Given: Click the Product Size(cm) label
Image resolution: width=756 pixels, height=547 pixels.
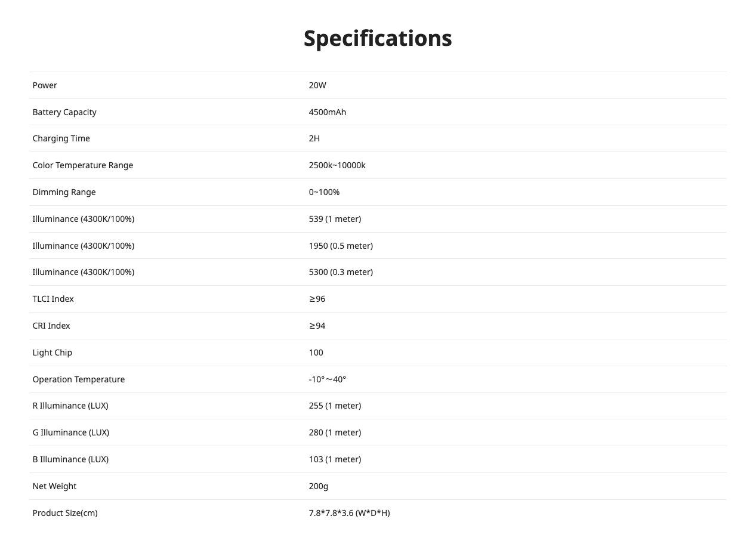Looking at the screenshot, I should (65, 513).
